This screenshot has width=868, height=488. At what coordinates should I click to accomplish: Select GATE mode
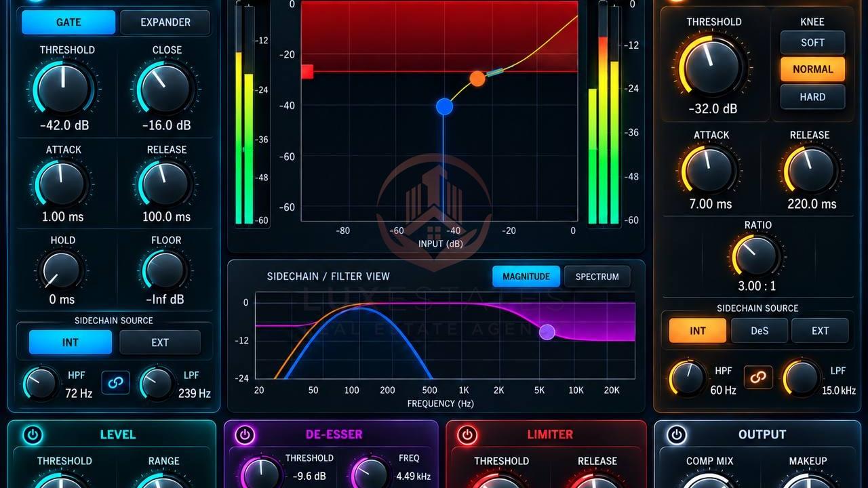pos(68,22)
